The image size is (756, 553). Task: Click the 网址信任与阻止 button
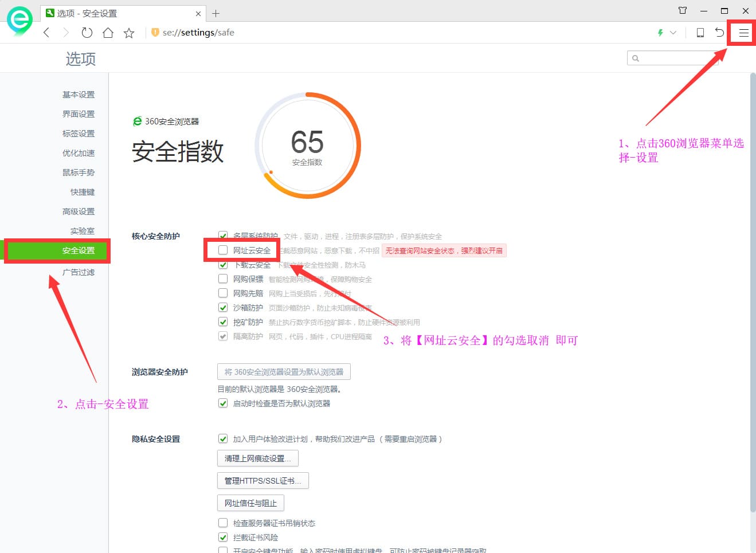tap(250, 503)
